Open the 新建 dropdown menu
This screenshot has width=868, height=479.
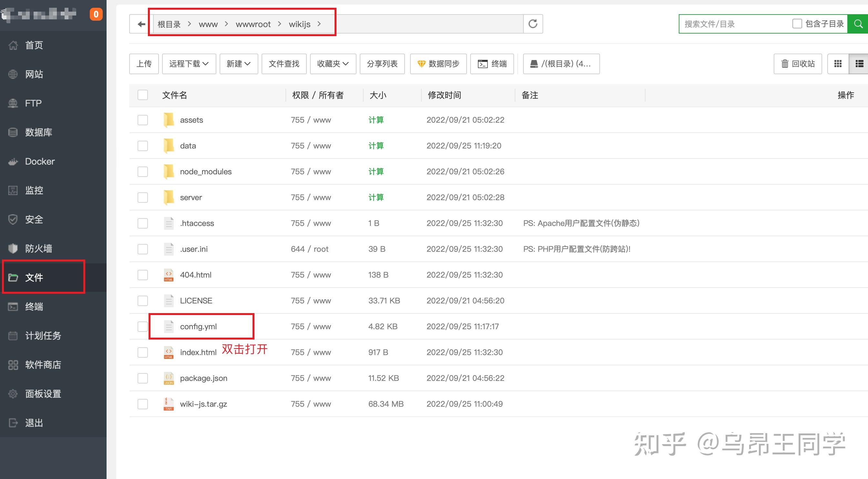point(239,64)
